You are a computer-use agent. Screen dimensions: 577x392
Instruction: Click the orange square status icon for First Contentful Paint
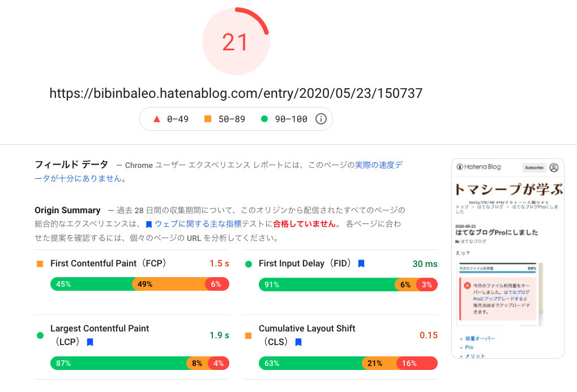tap(39, 263)
